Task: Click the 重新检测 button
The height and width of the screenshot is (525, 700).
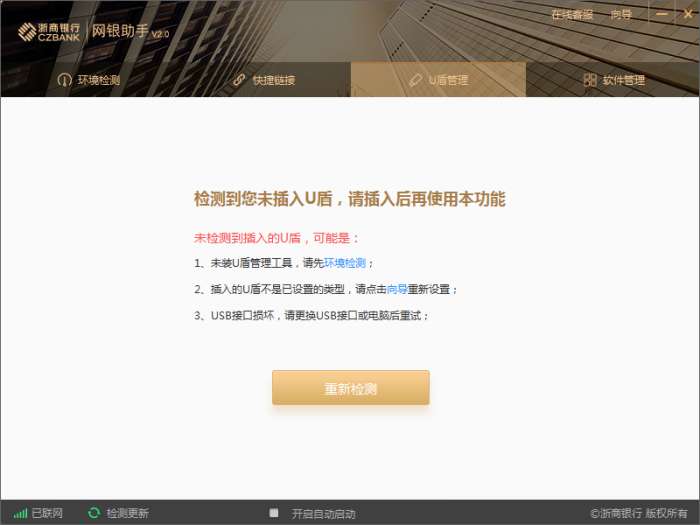Action: pyautogui.click(x=351, y=388)
